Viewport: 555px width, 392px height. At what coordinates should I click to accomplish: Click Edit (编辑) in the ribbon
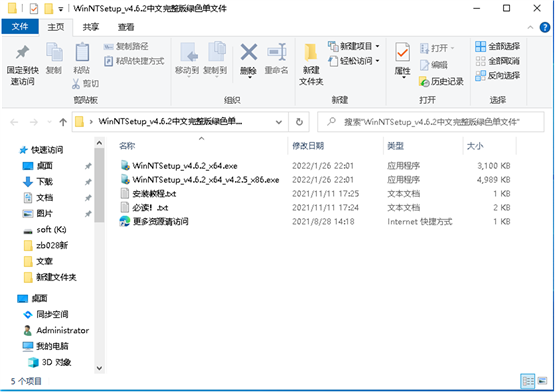coord(434,65)
